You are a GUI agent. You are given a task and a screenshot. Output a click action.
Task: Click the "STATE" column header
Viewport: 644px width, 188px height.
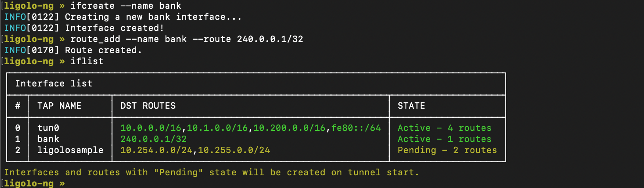pyautogui.click(x=411, y=106)
